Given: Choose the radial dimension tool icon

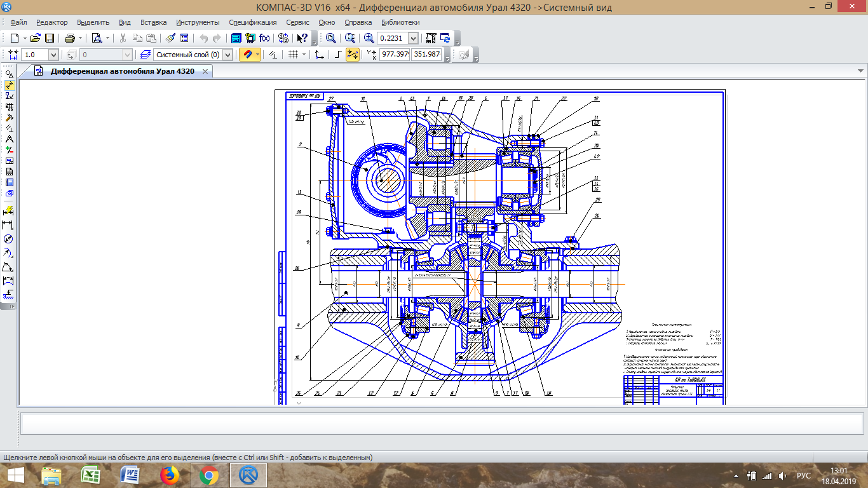Looking at the screenshot, I should (x=9, y=253).
